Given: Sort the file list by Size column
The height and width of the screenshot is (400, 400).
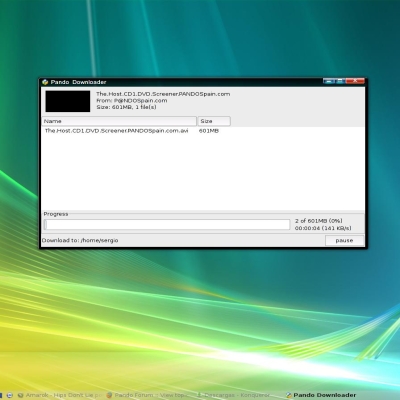Looking at the screenshot, I should coord(214,121).
